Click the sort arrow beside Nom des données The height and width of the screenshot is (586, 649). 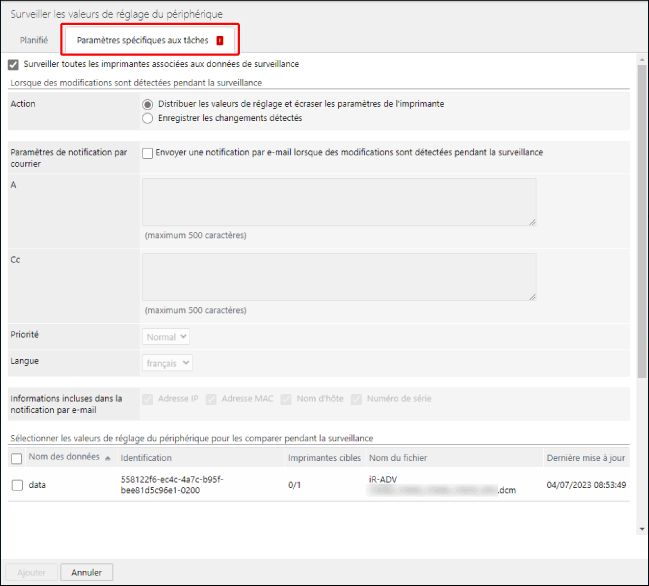107,458
